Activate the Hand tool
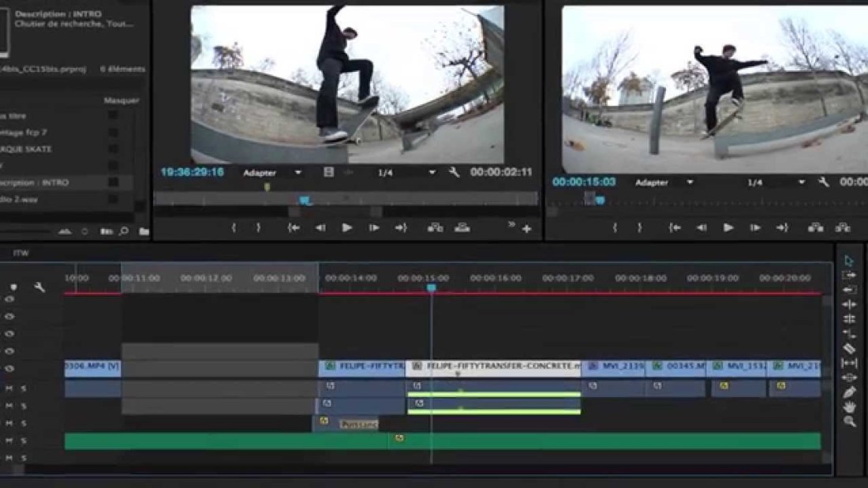 849,407
